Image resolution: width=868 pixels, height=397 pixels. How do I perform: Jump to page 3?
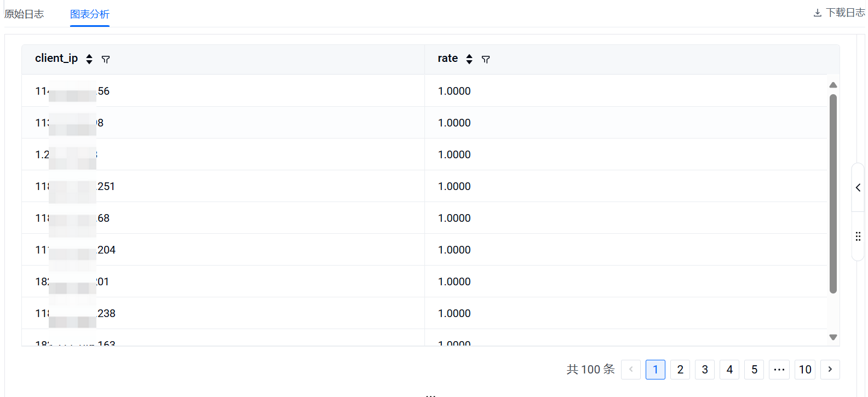tap(705, 370)
